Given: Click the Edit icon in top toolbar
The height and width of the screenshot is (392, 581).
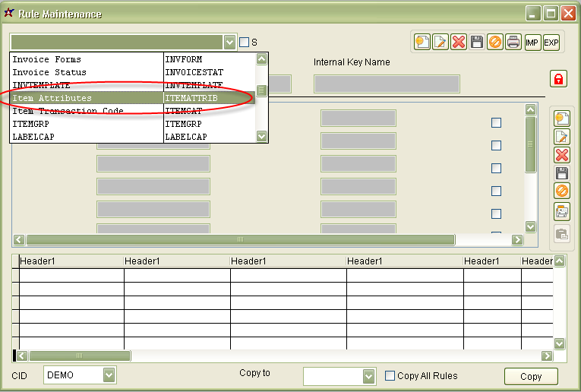Looking at the screenshot, I should (440, 43).
